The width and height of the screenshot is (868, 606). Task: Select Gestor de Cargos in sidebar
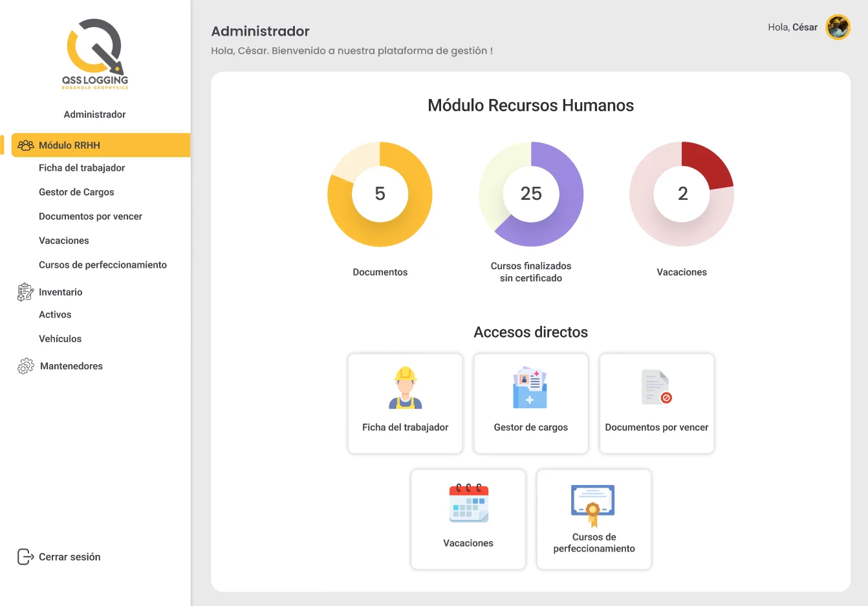[x=76, y=192]
